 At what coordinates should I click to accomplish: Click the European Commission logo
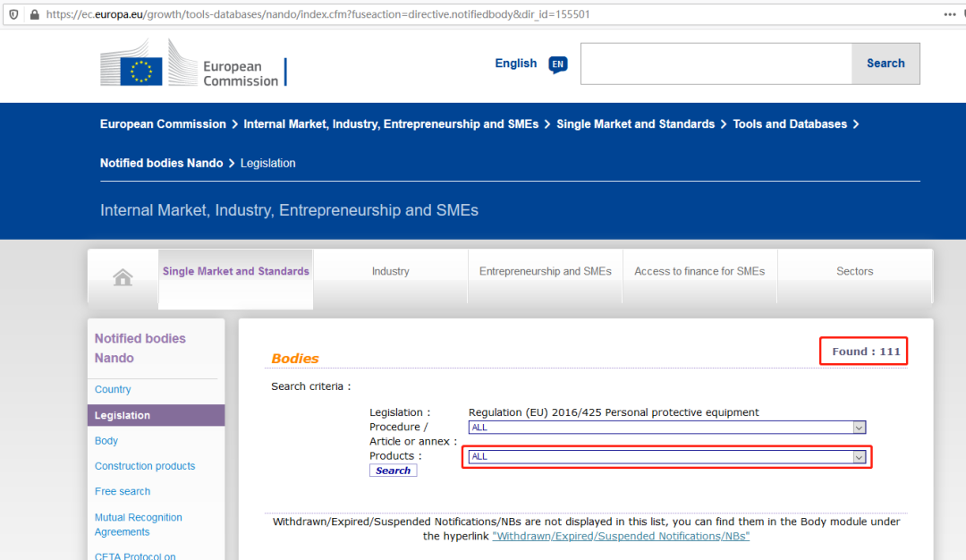click(x=193, y=63)
